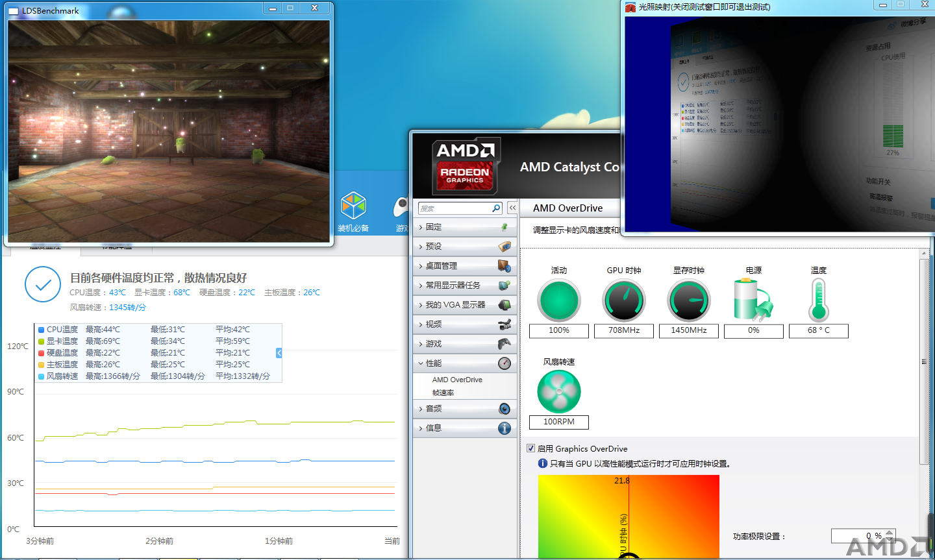Click the pin icon in the 固定 row
935x560 pixels.
click(x=505, y=227)
